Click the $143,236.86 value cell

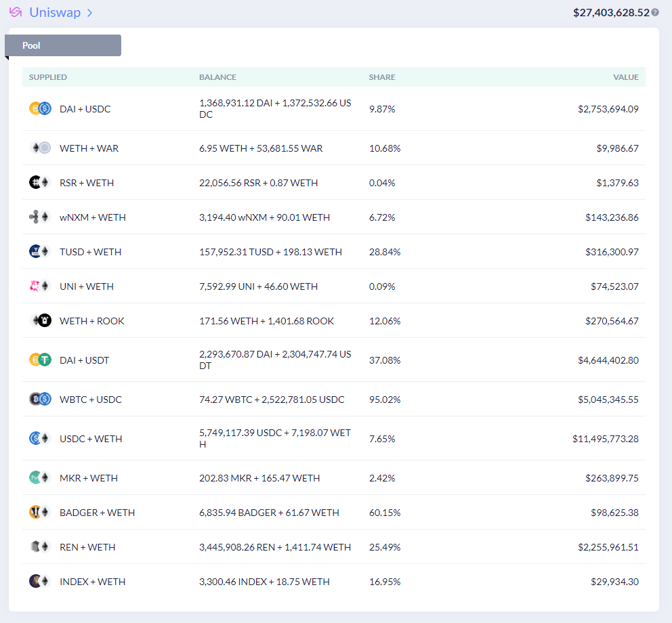coord(612,217)
